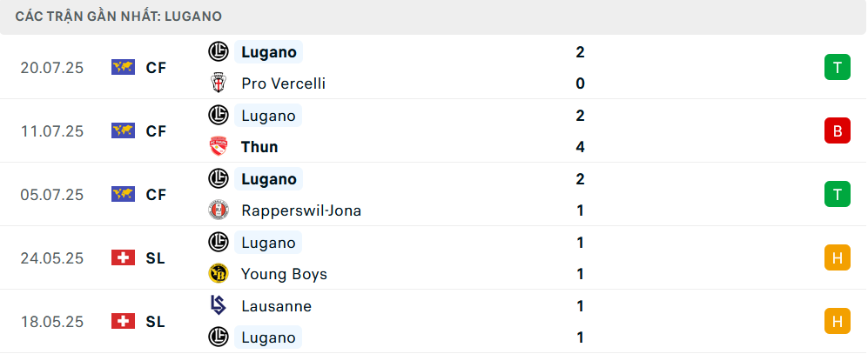This screenshot has height=354, width=868.
Task: Click the red FC Thun club logo
Action: coord(219,147)
